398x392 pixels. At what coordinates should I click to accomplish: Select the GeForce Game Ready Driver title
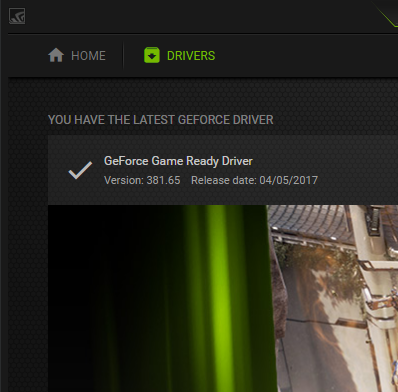(178, 161)
